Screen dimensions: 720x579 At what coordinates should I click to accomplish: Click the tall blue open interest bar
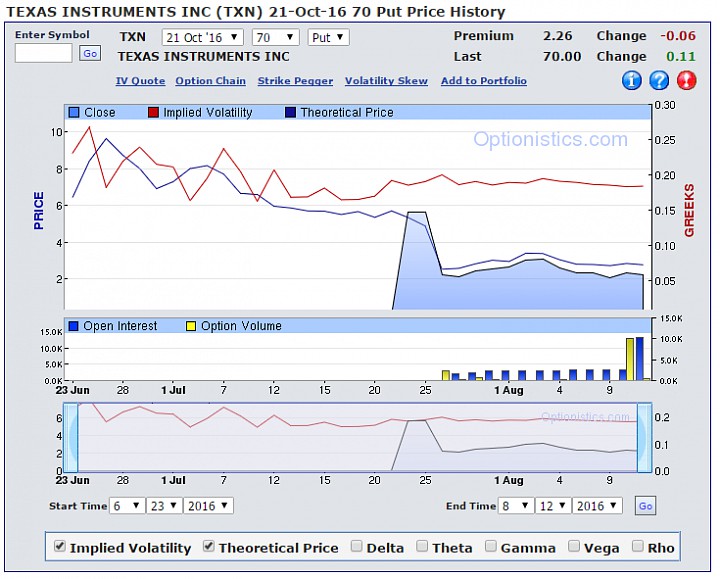[639, 359]
